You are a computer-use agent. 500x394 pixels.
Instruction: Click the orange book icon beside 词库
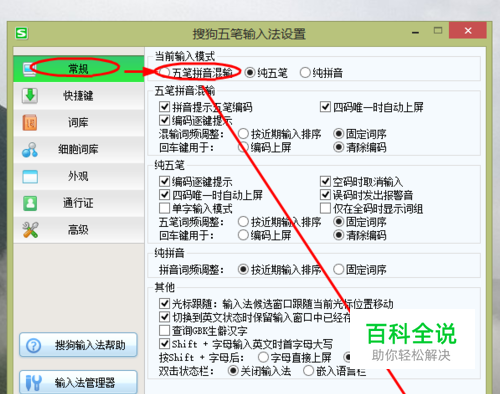click(x=30, y=123)
